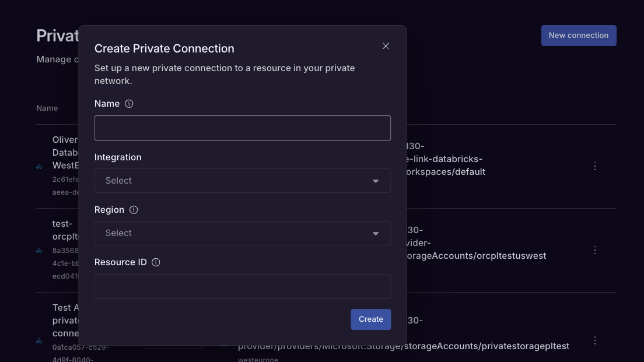The image size is (644, 362).
Task: Click inside the Resource ID input field
Action: pyautogui.click(x=243, y=286)
